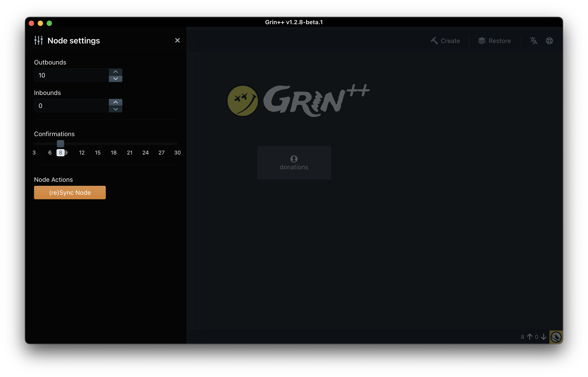Click the Node Actions heading
This screenshot has height=377, width=588.
pos(53,180)
